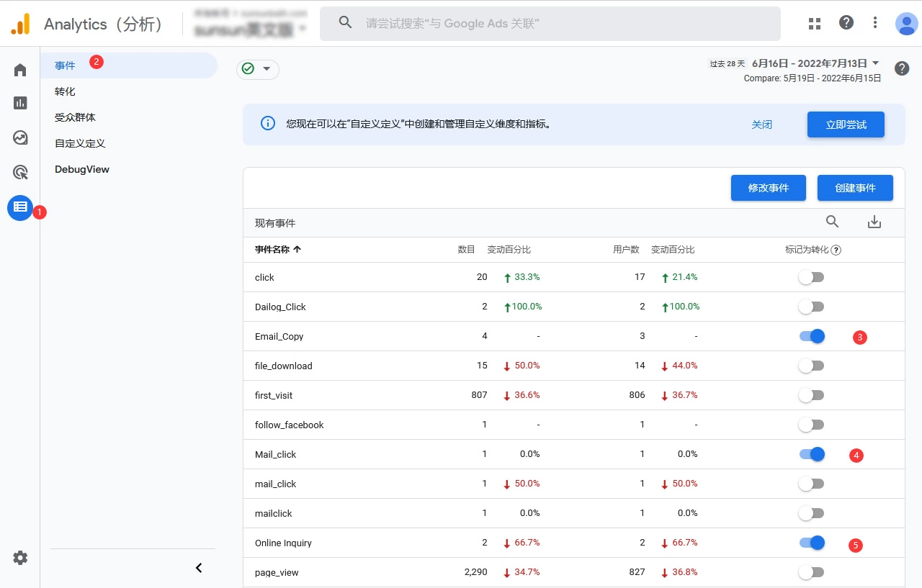Dismiss banner with 关闭 link
The image size is (922, 588).
(x=761, y=125)
